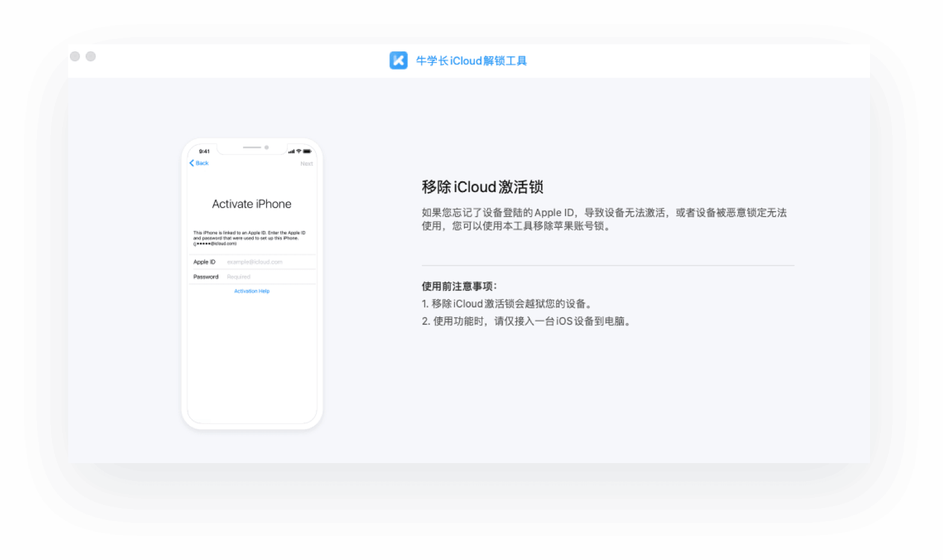Click the Activate iPhone heading
The height and width of the screenshot is (560, 943).
252,204
